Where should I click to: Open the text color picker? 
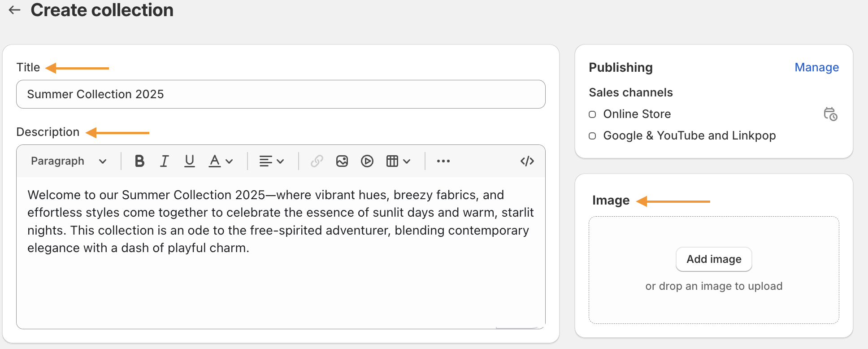(x=221, y=161)
